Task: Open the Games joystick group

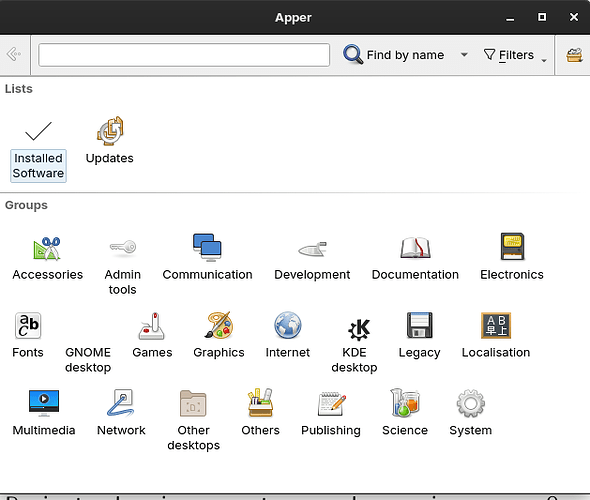Action: click(152, 335)
